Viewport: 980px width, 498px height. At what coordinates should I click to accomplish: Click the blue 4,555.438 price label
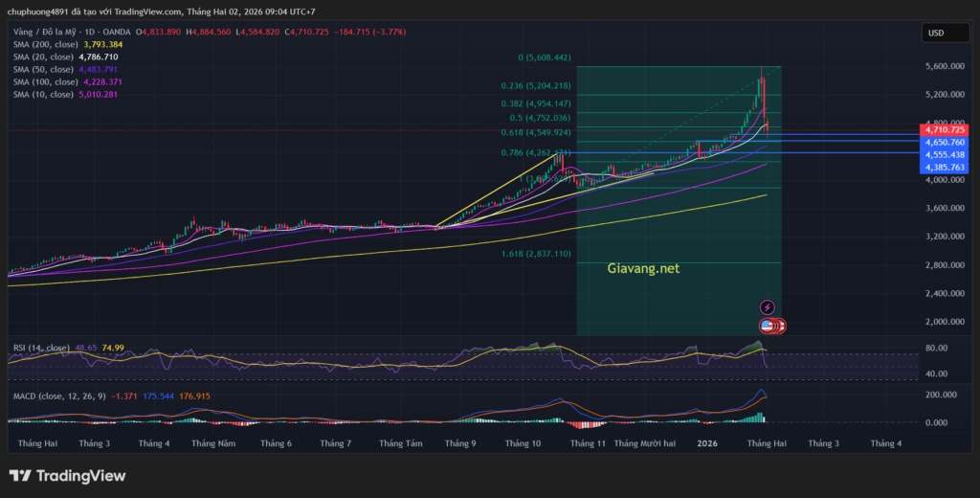(945, 154)
